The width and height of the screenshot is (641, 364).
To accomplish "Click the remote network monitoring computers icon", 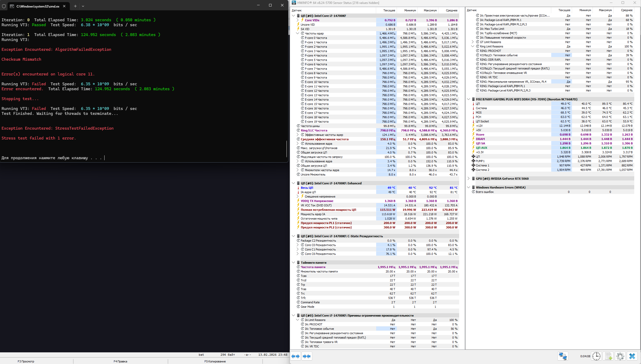I will coord(562,356).
